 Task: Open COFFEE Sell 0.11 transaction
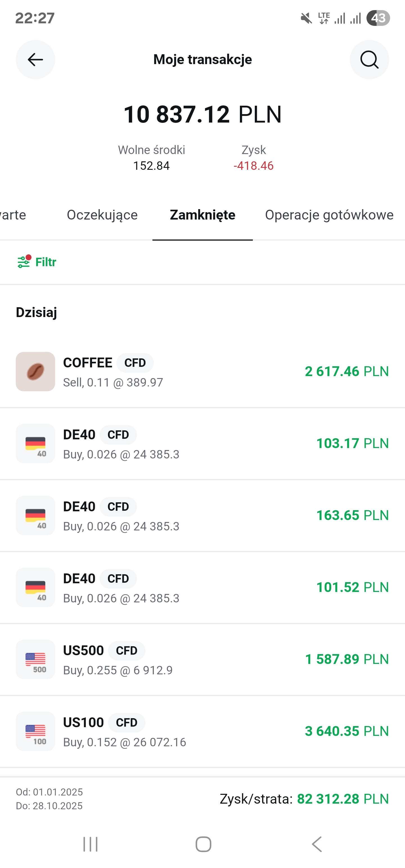click(x=202, y=372)
